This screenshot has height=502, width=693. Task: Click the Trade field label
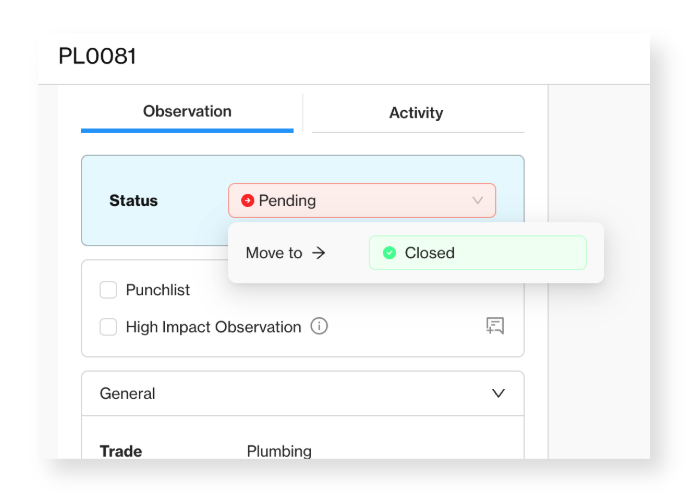tap(121, 451)
